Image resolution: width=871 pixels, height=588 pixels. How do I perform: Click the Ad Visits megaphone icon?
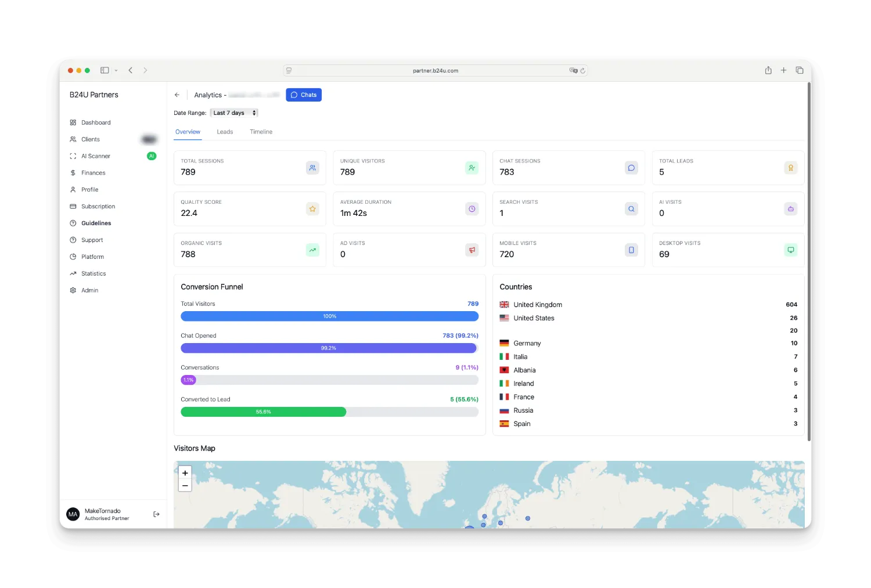coord(472,250)
